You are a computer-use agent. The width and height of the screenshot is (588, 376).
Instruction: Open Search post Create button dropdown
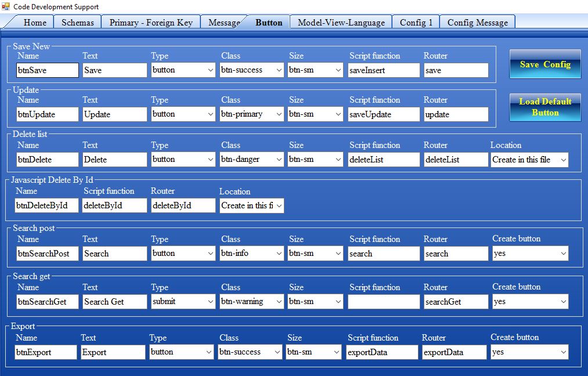coord(529,254)
